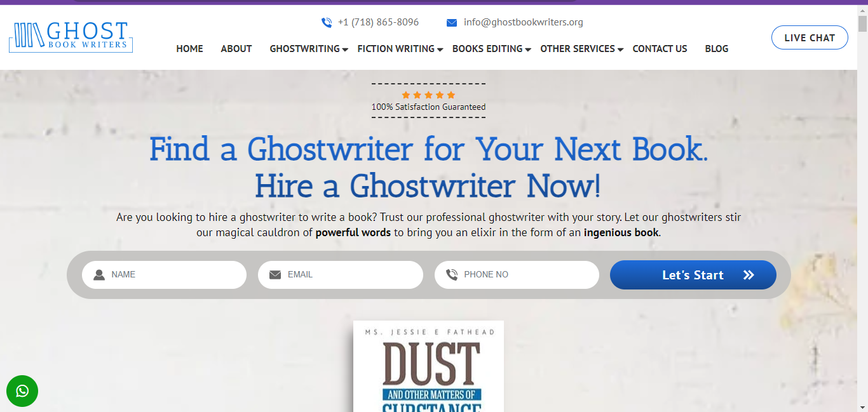Click the person icon in the Name field
868x412 pixels.
[x=99, y=275]
